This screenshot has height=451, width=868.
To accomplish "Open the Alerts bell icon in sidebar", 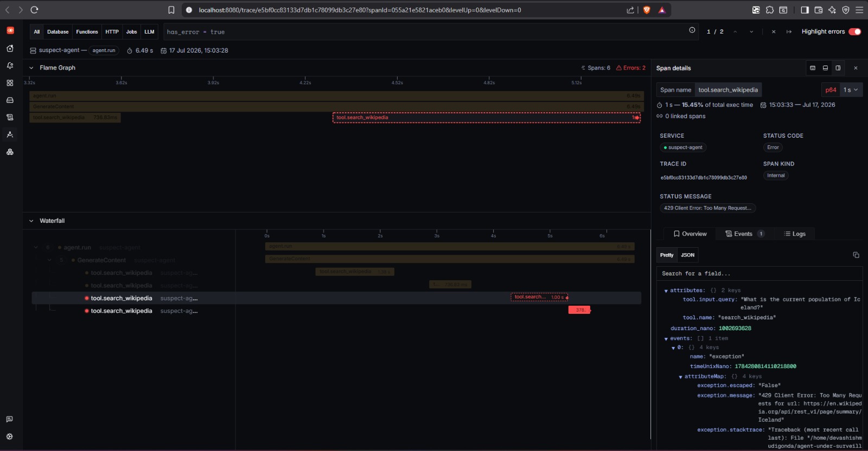I will click(10, 66).
